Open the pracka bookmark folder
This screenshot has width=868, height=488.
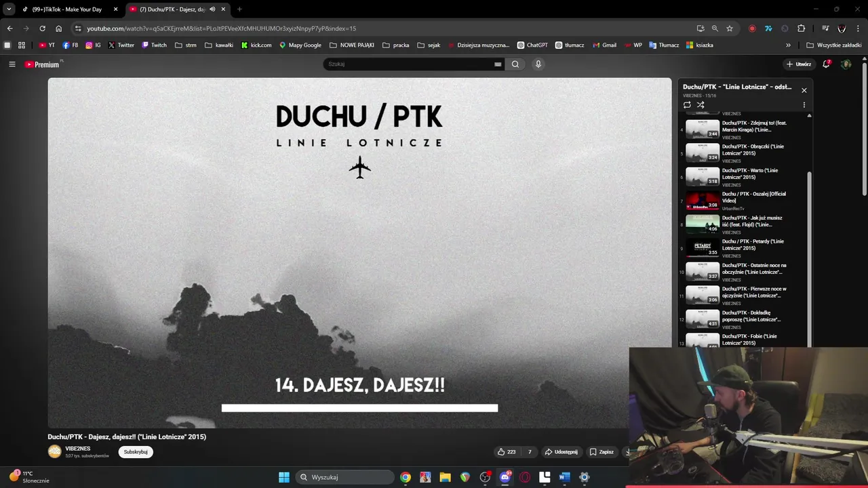396,45
